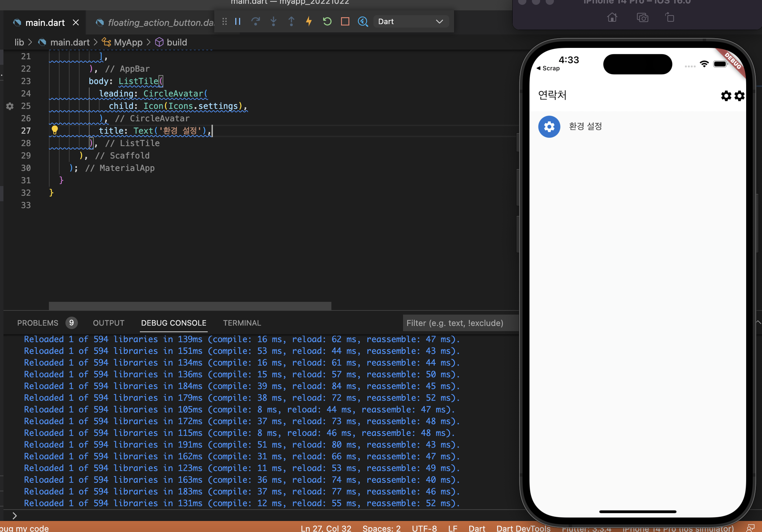The width and height of the screenshot is (762, 532).
Task: Open the PROBLEMS panel tab
Action: (38, 323)
